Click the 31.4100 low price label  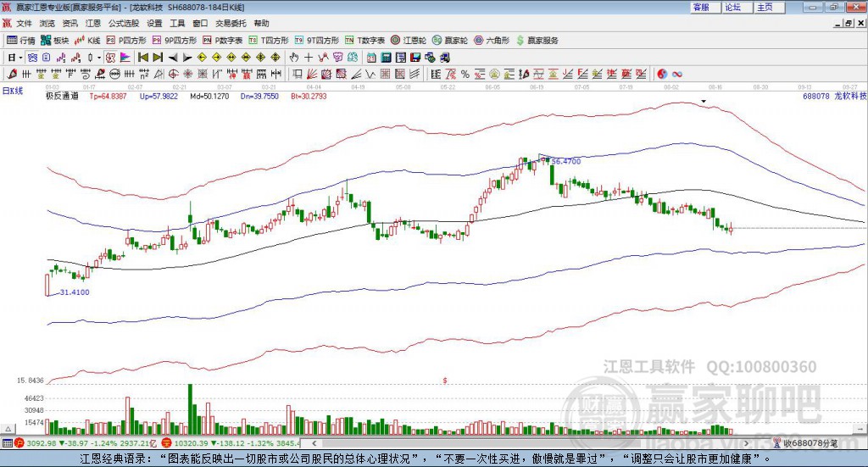tap(75, 292)
